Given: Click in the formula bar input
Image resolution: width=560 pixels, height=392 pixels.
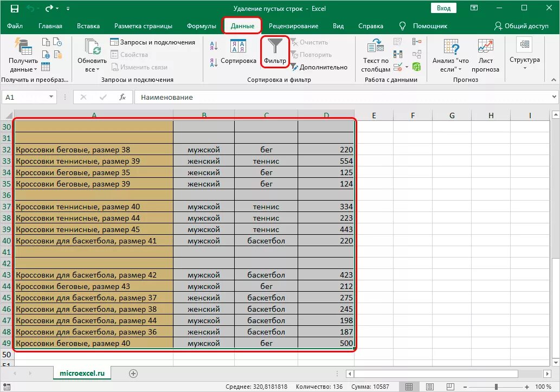Looking at the screenshot, I should [x=342, y=97].
